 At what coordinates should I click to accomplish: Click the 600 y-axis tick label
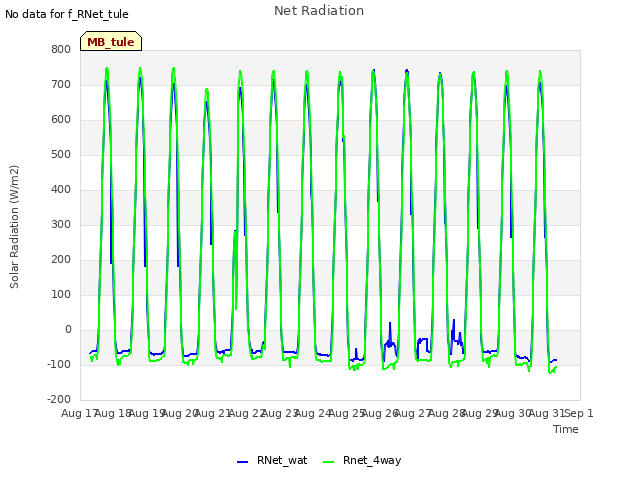pyautogui.click(x=61, y=120)
